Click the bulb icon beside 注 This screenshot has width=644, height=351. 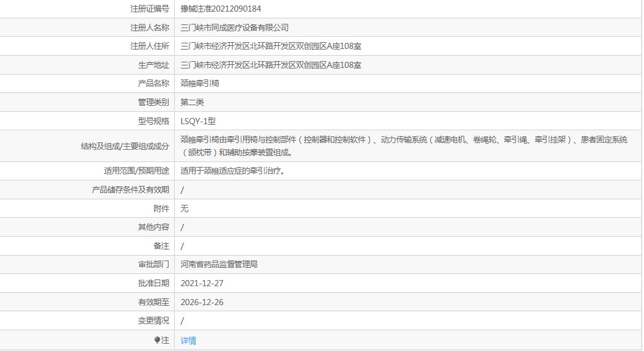point(157,340)
